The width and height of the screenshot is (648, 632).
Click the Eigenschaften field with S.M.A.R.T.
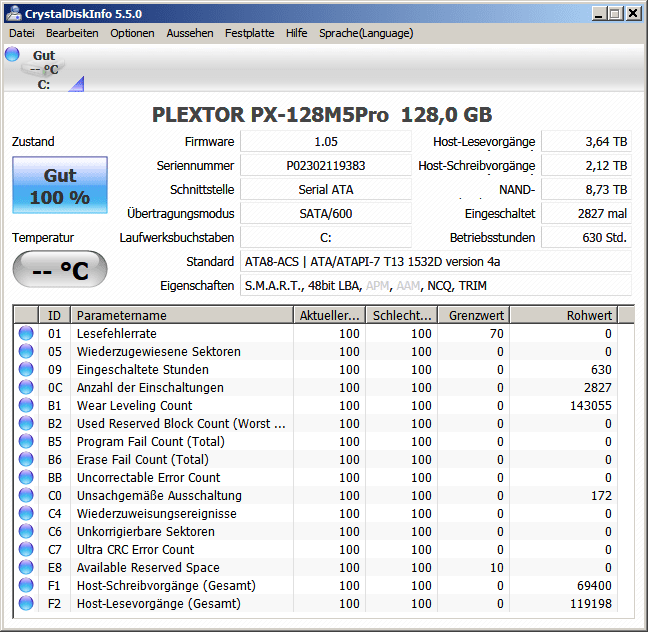point(436,285)
